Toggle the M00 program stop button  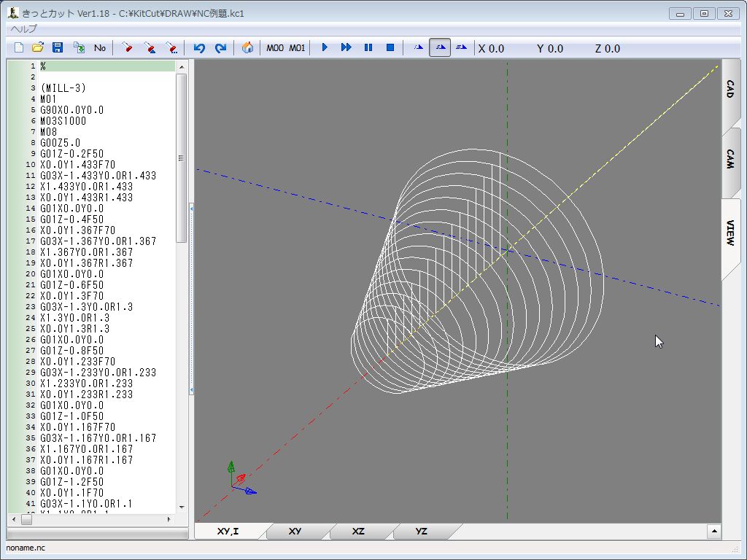tap(275, 47)
